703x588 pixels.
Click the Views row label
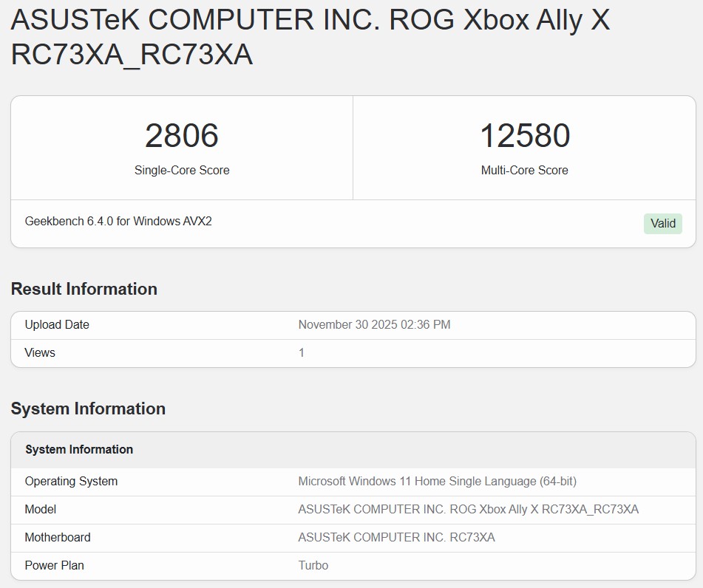click(x=40, y=352)
